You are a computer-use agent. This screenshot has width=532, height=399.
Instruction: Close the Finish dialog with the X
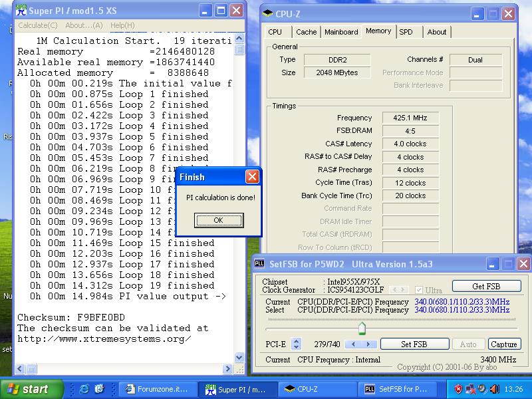tap(252, 176)
